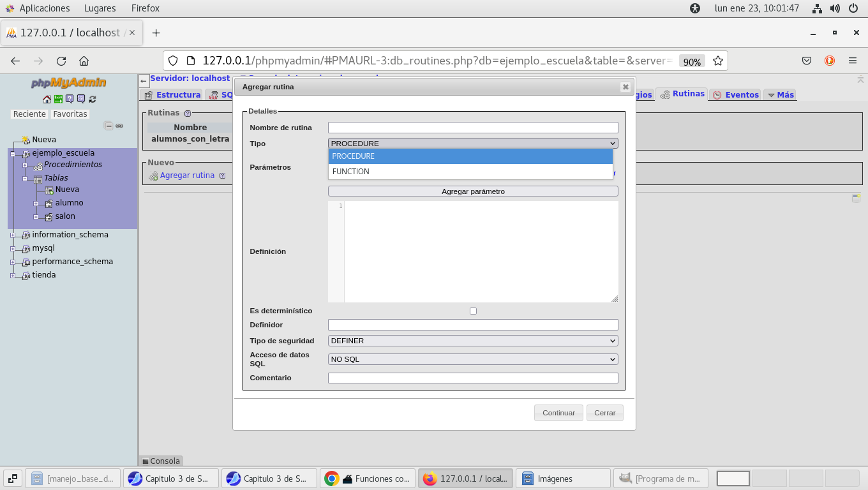Collapse the Tablas tree node
The image size is (868, 490).
(x=24, y=179)
